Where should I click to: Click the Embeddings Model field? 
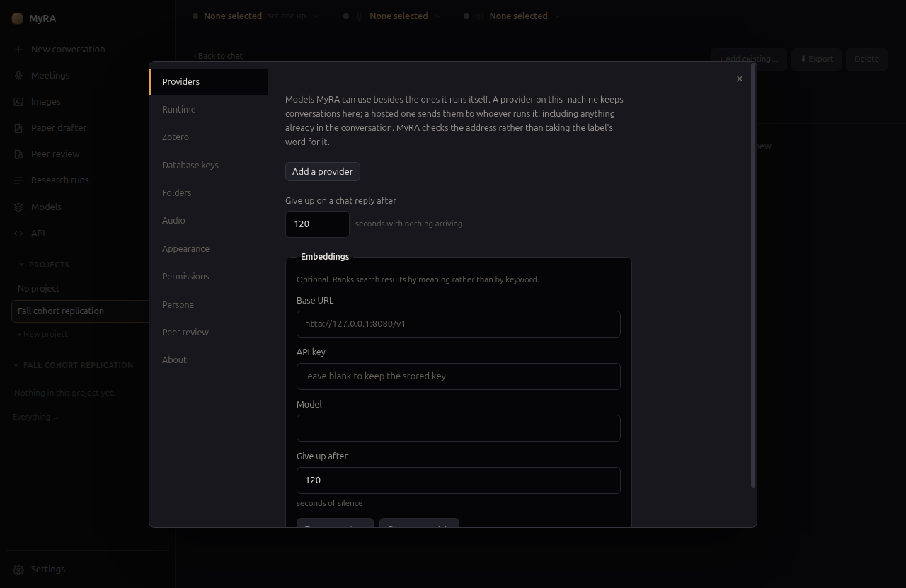point(459,428)
